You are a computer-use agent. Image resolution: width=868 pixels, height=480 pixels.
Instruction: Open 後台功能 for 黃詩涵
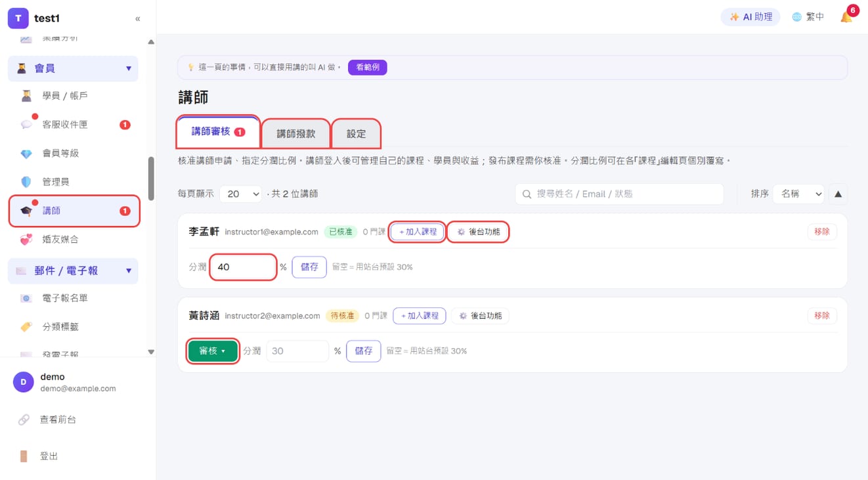480,316
